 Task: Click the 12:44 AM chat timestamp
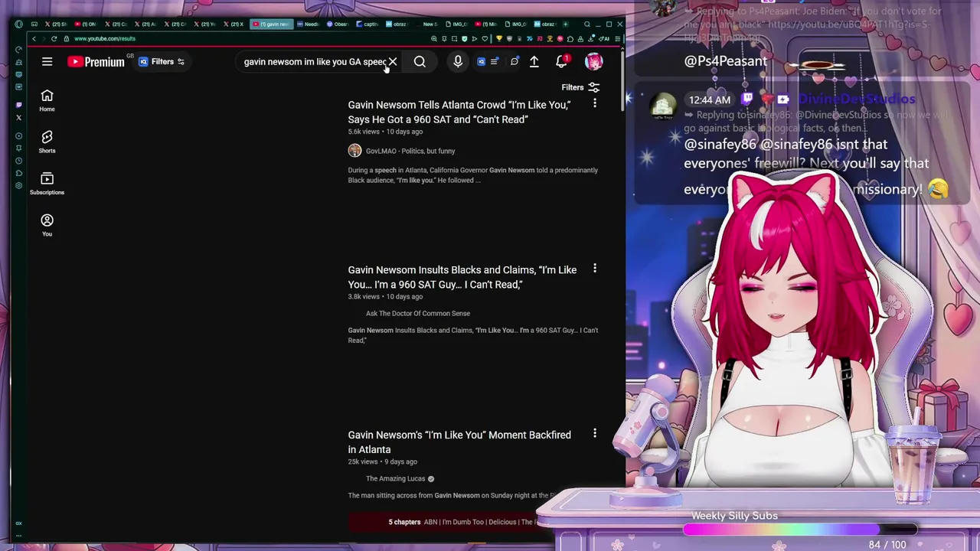[x=710, y=100]
